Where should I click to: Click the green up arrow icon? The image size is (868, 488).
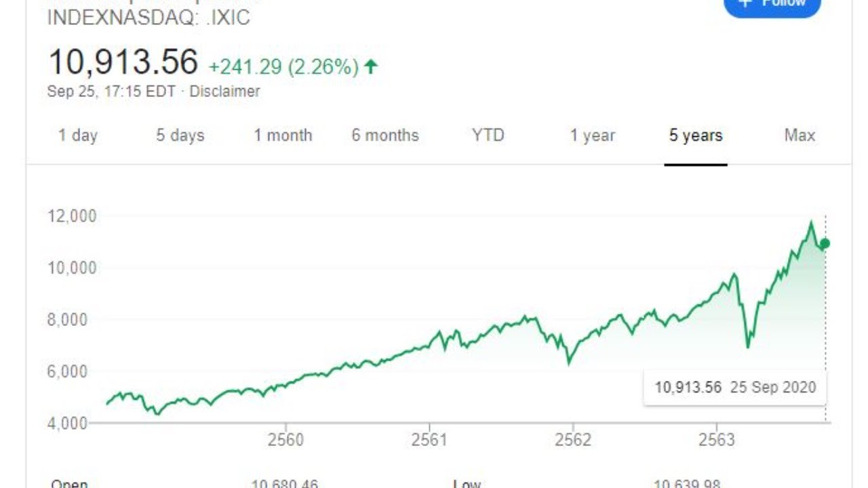(x=370, y=66)
